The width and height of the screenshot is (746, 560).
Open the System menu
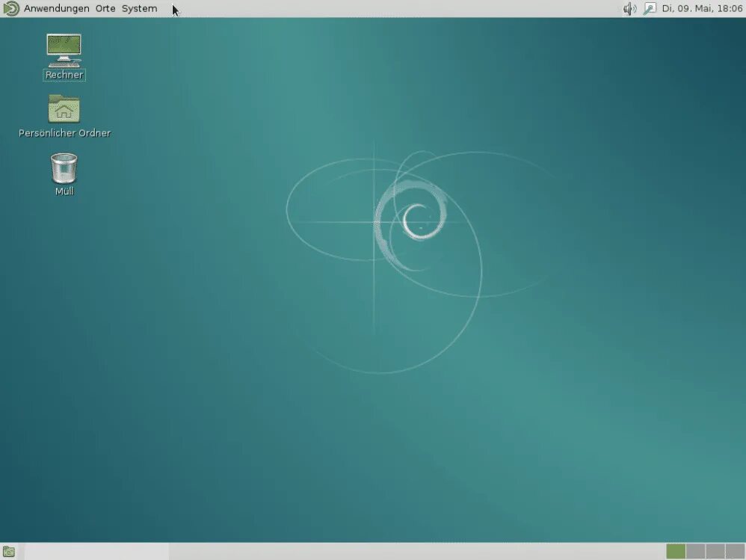point(139,9)
